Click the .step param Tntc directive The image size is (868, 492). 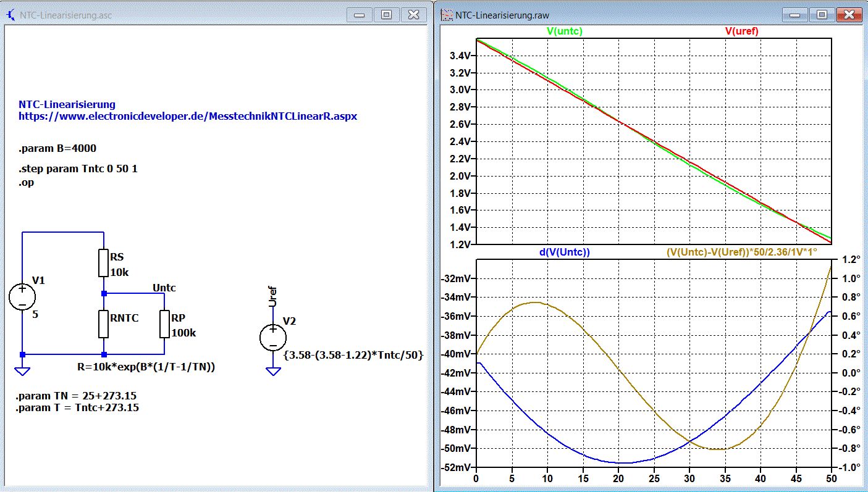[x=78, y=169]
